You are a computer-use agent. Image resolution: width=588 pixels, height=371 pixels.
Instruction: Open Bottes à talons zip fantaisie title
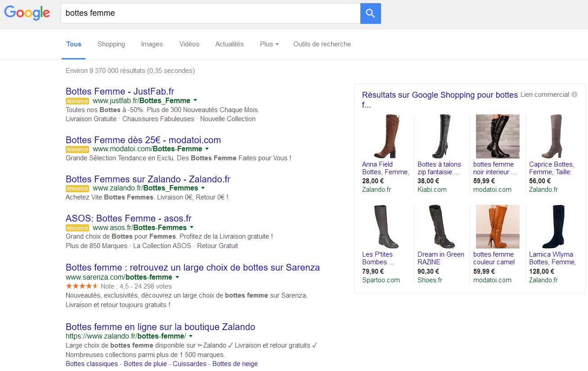[439, 168]
